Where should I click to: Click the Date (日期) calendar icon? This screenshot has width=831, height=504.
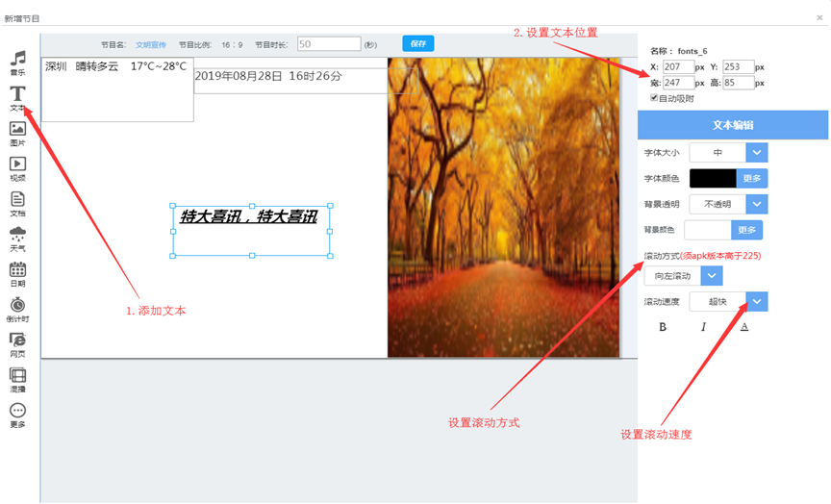[17, 271]
